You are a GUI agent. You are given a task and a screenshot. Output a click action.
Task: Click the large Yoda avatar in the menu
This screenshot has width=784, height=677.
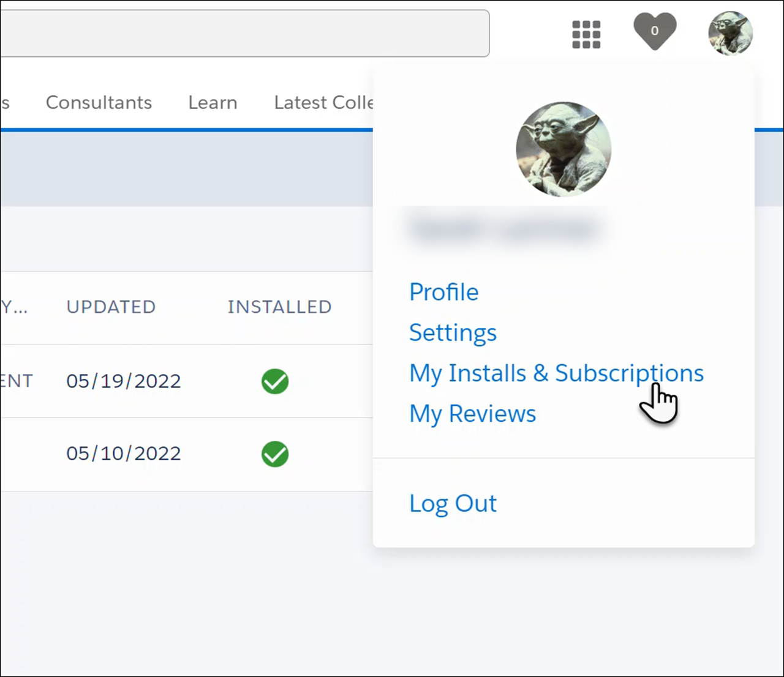pos(563,149)
